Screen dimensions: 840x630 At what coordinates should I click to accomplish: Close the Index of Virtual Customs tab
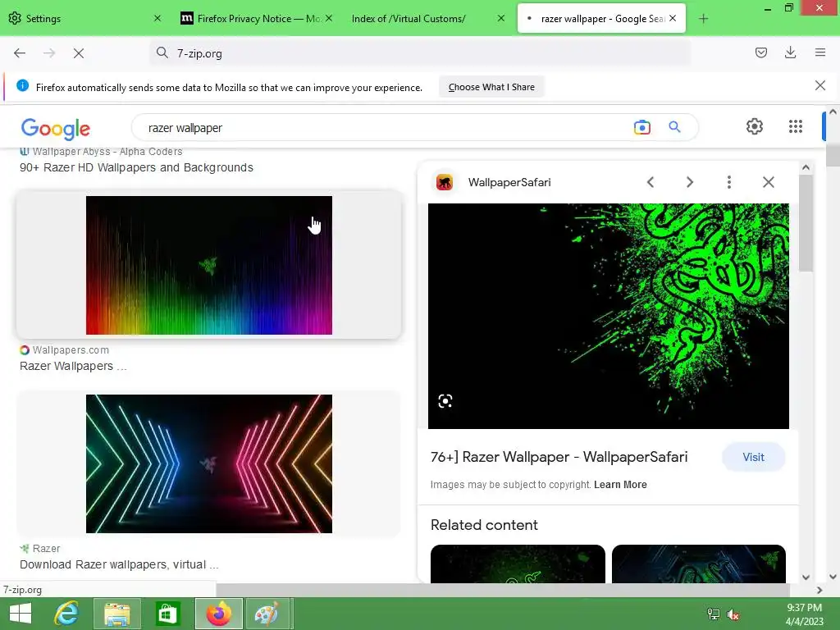[x=501, y=18]
